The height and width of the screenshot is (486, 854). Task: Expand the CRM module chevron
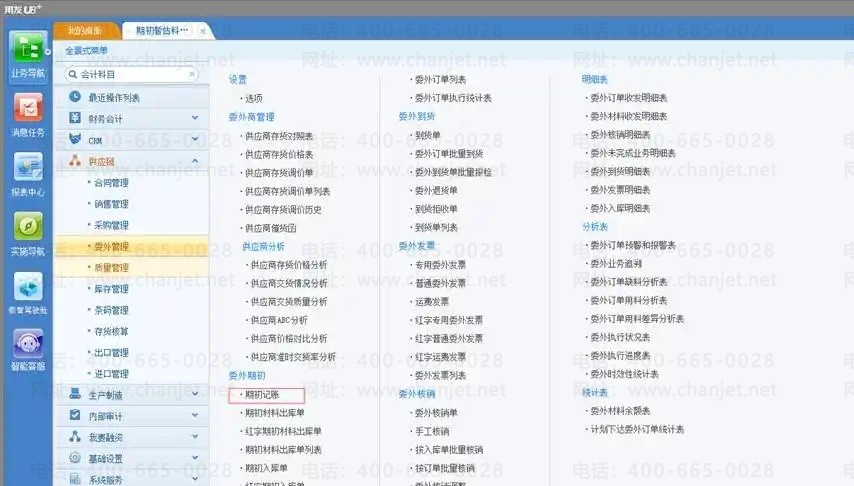pyautogui.click(x=195, y=141)
